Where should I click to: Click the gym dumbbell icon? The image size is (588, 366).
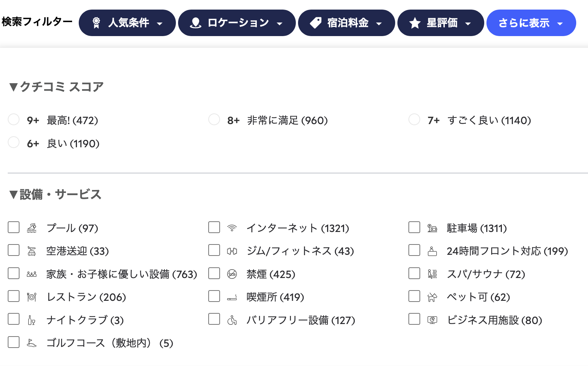[232, 251]
